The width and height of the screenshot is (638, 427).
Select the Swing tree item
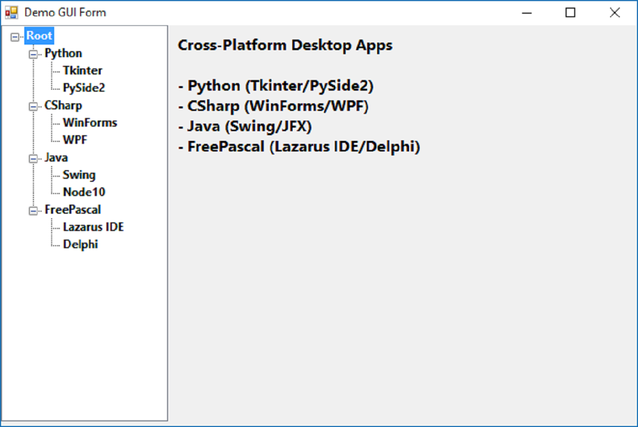click(79, 175)
